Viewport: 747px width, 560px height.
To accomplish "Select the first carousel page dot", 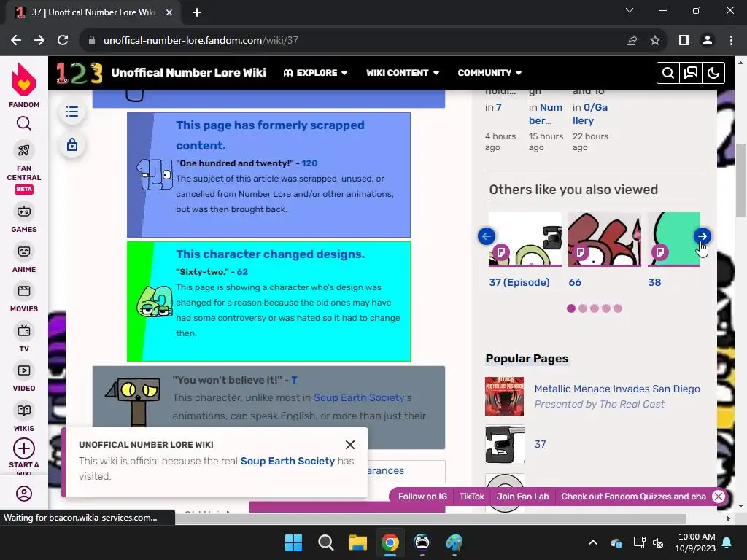I will (x=571, y=308).
